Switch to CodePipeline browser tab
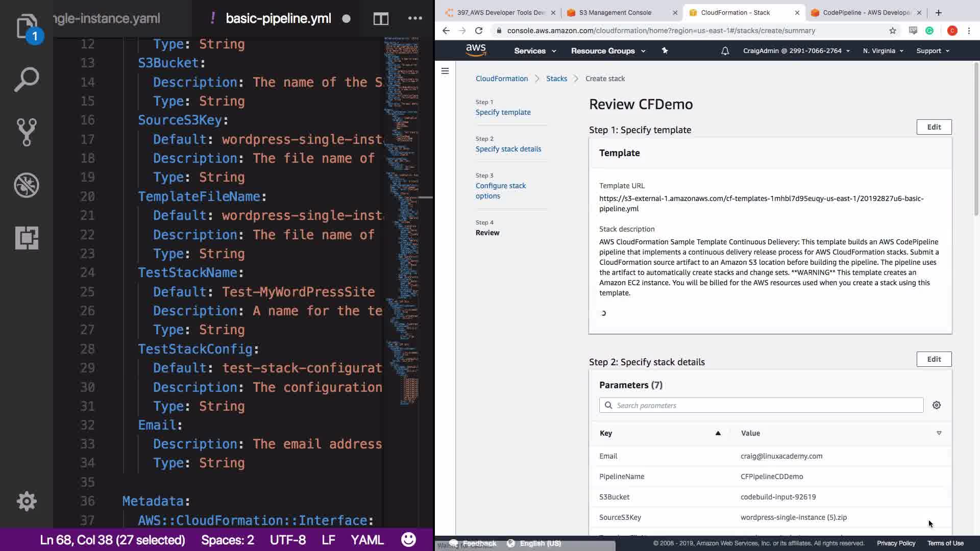The height and width of the screenshot is (551, 980). 866,13
